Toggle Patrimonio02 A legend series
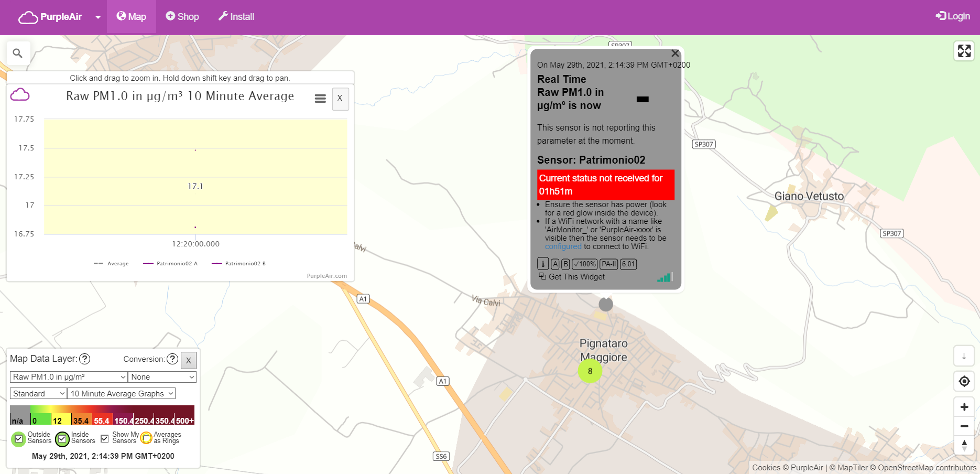The image size is (980, 474). pyautogui.click(x=170, y=264)
